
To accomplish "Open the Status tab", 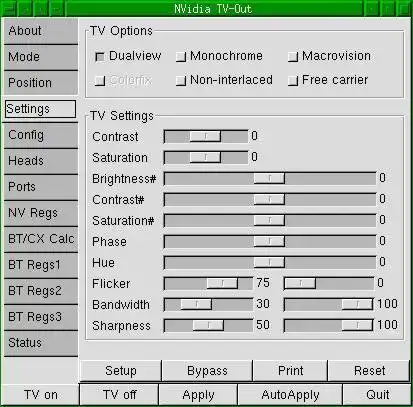I will tap(41, 343).
